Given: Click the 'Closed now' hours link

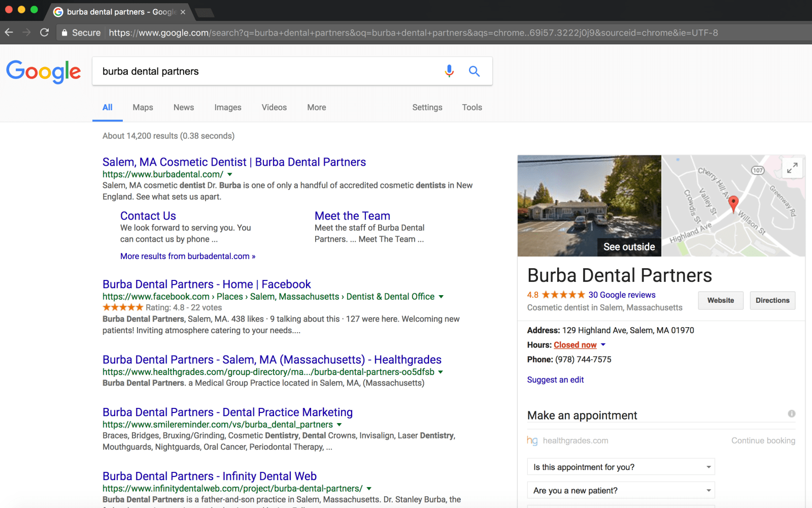Looking at the screenshot, I should (x=575, y=345).
